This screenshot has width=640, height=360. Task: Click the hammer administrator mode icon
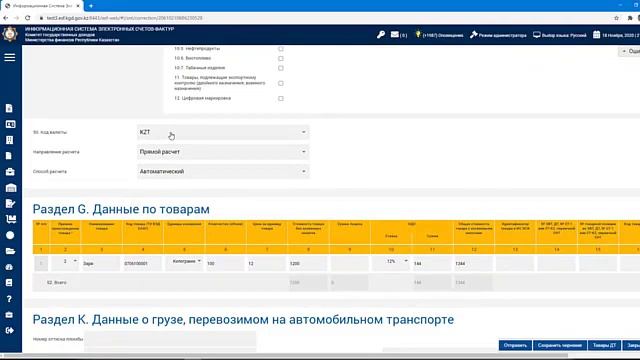[473, 35]
